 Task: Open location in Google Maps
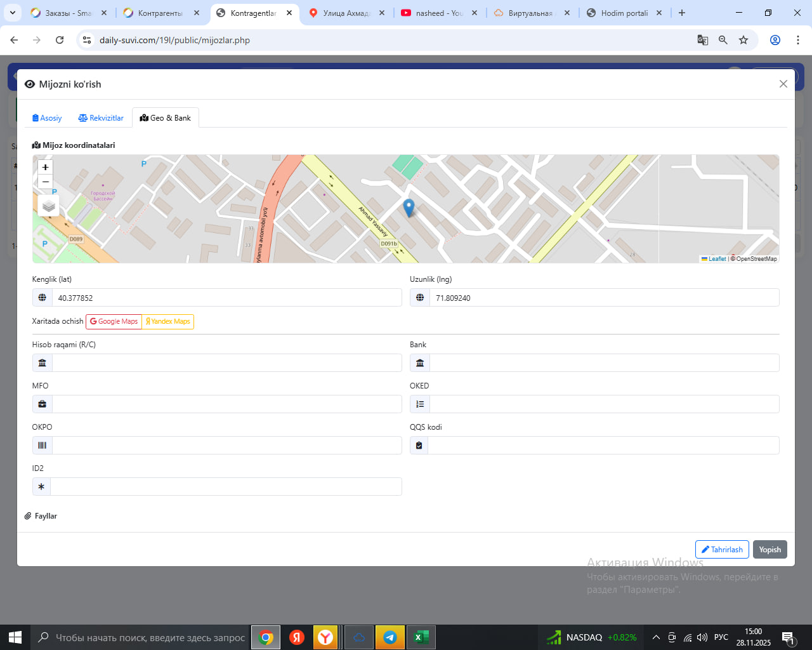click(114, 322)
